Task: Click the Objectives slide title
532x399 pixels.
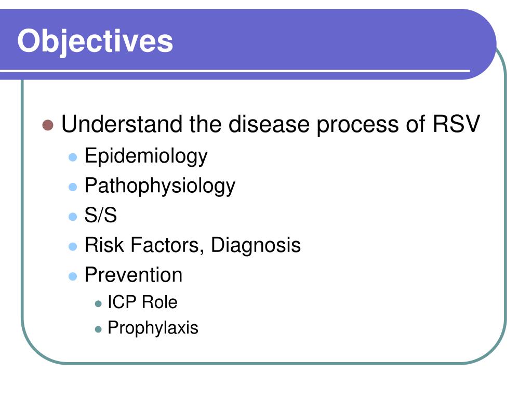Action: tap(95, 42)
